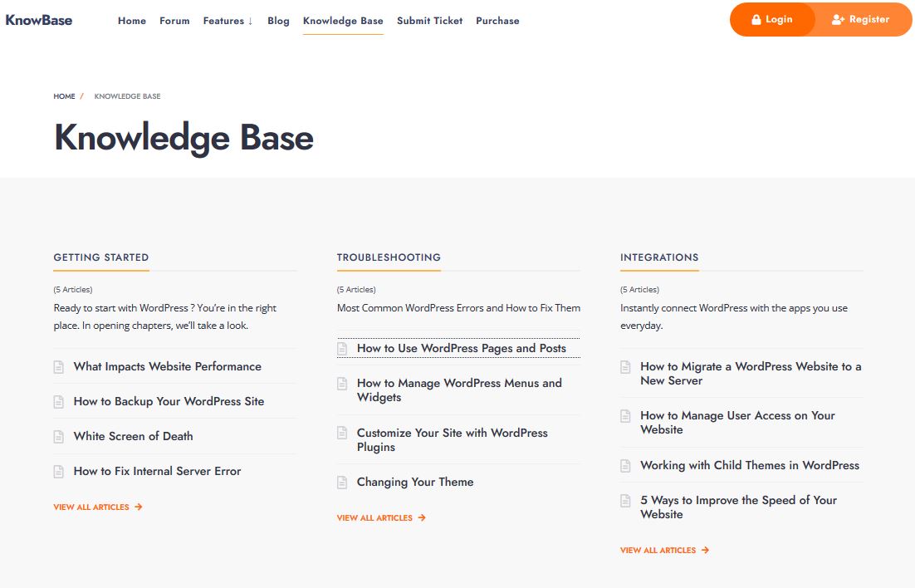Screen dimensions: 915x588
Task: Click the lock icon in the Login button
Action: coord(756,19)
